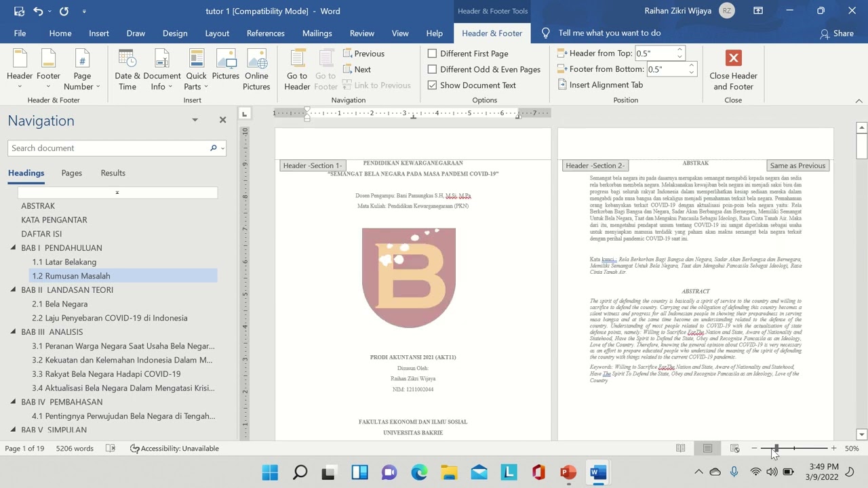This screenshot has height=488, width=868.
Task: Click Go to Header icon
Action: click(297, 61)
